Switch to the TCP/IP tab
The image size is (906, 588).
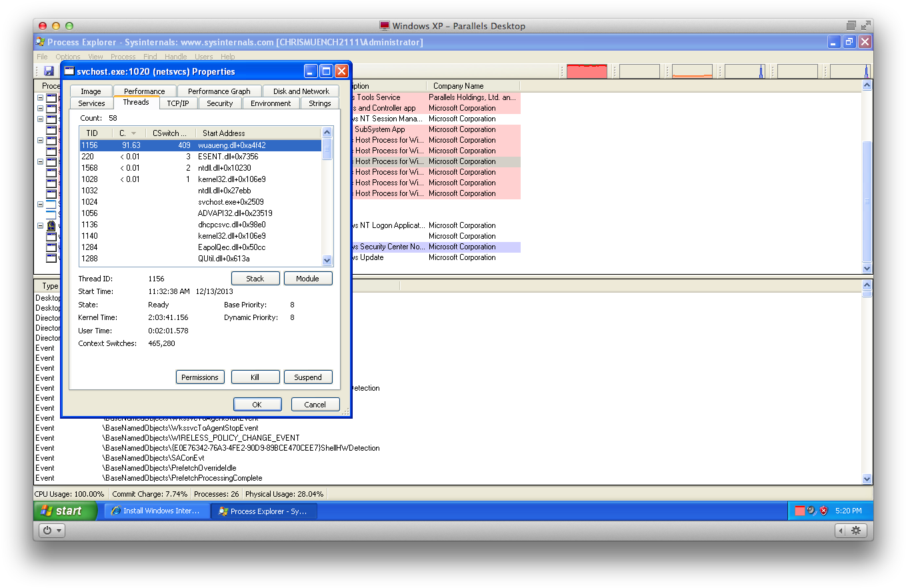tap(178, 103)
